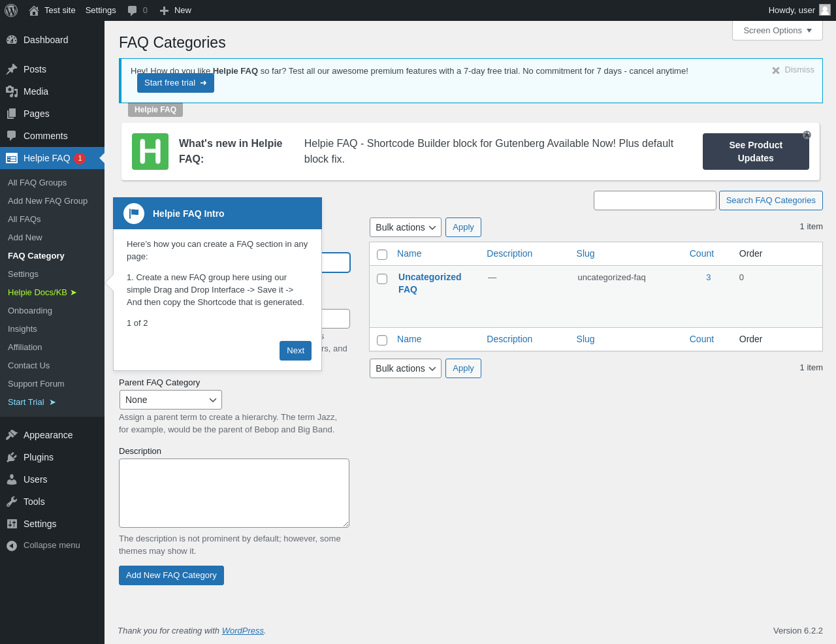This screenshot has width=836, height=644.
Task: Click the Version 6.2.2 text
Action: [798, 631]
